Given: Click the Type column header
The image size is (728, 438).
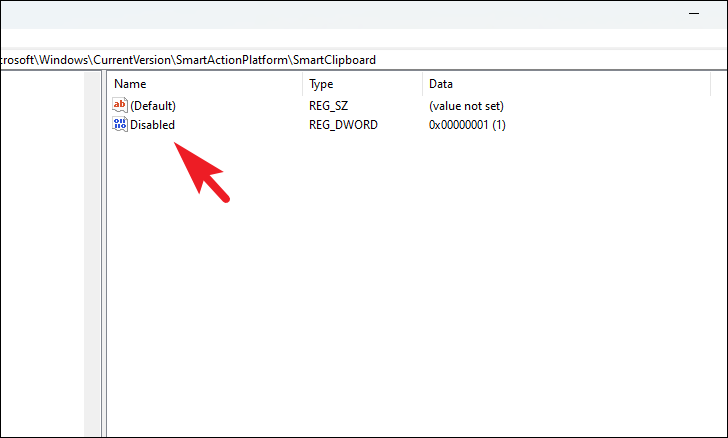Looking at the screenshot, I should tap(363, 84).
